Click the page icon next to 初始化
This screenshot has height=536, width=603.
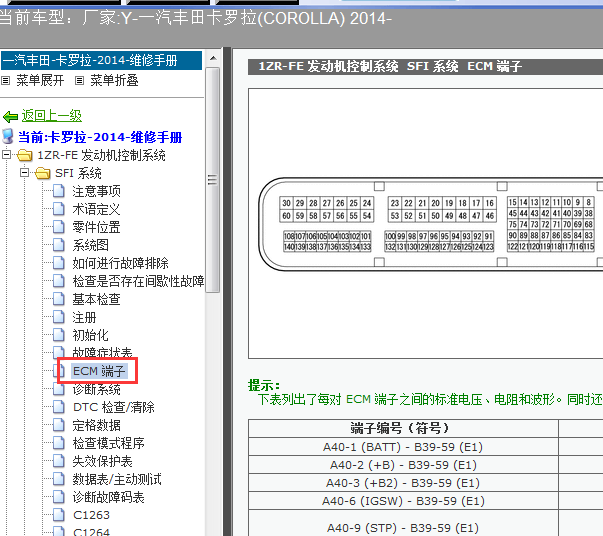coord(58,335)
